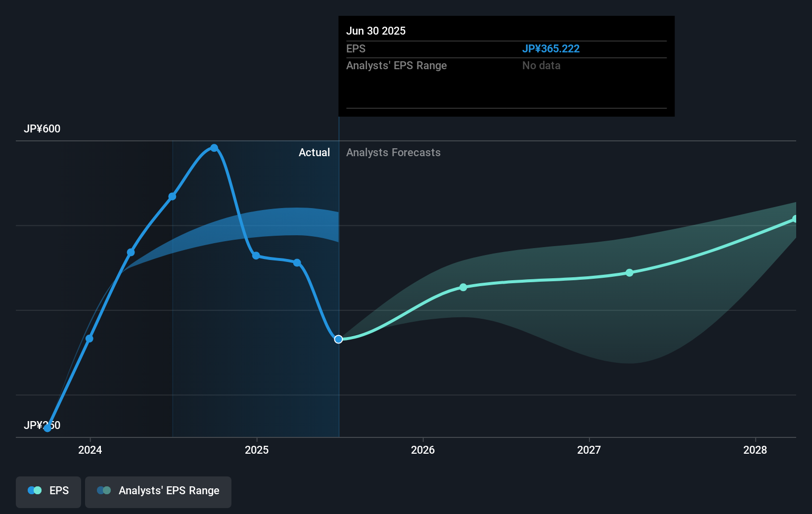The width and height of the screenshot is (812, 514).
Task: Click the early 2025 EPS data point
Action: point(256,256)
